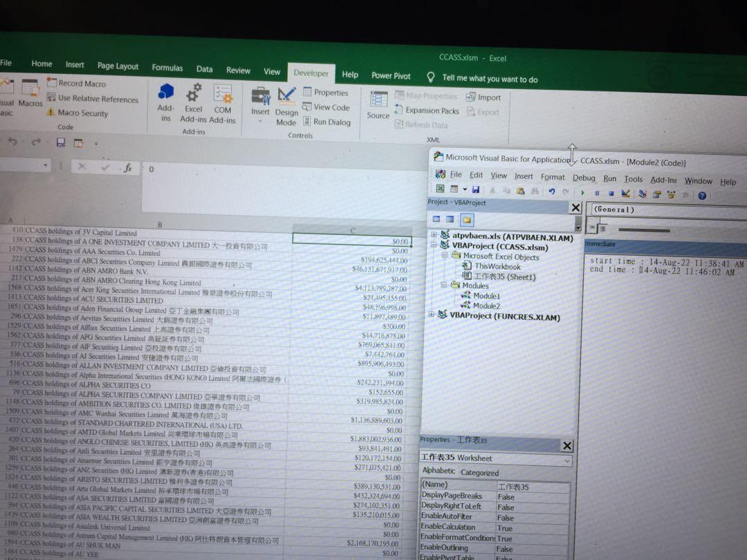This screenshot has height=560, width=747.
Task: Click Reset stop icon in VBA toolbar
Action: click(x=611, y=194)
